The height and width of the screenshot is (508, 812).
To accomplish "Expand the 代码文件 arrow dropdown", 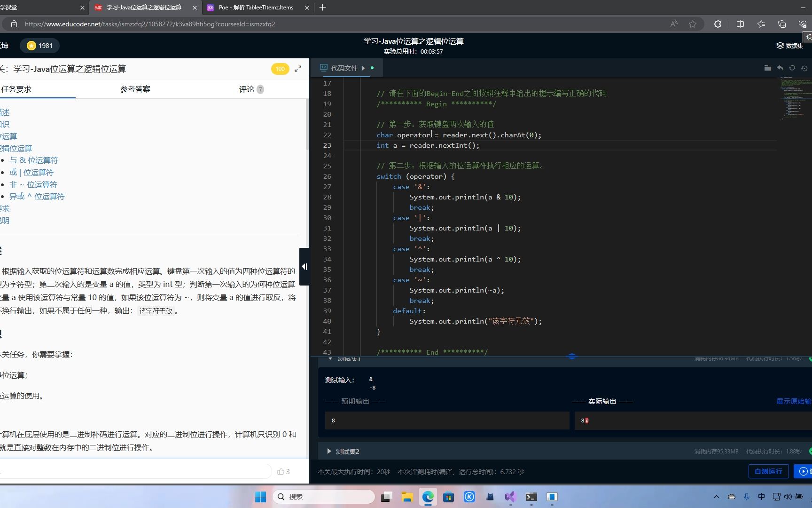I will (x=363, y=68).
